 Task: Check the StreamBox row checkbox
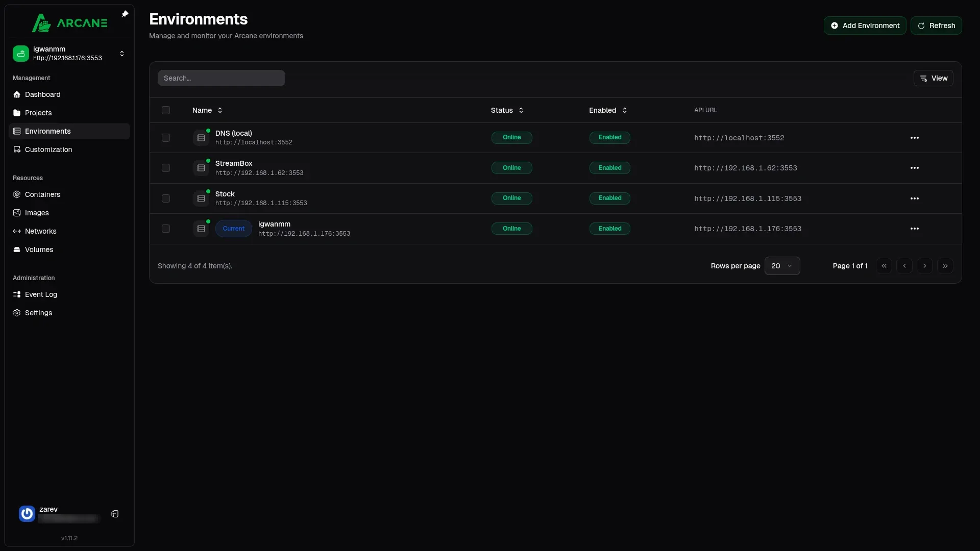click(166, 168)
